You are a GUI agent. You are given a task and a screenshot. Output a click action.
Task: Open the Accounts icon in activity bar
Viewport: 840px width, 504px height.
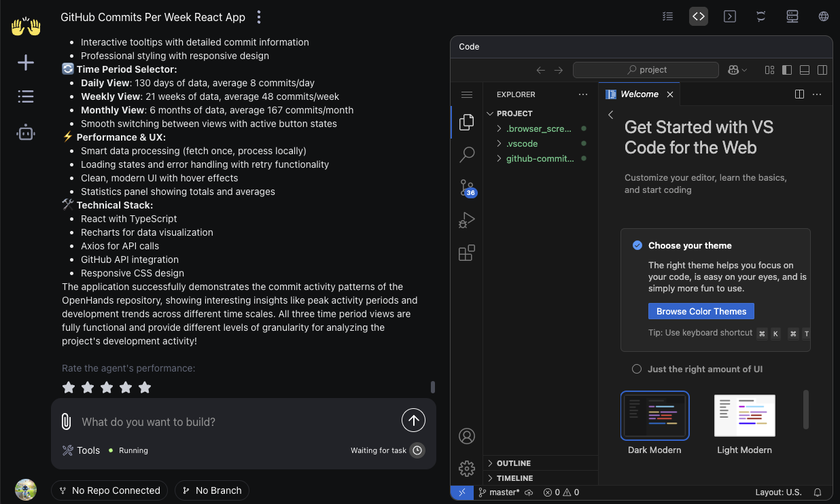(x=466, y=436)
